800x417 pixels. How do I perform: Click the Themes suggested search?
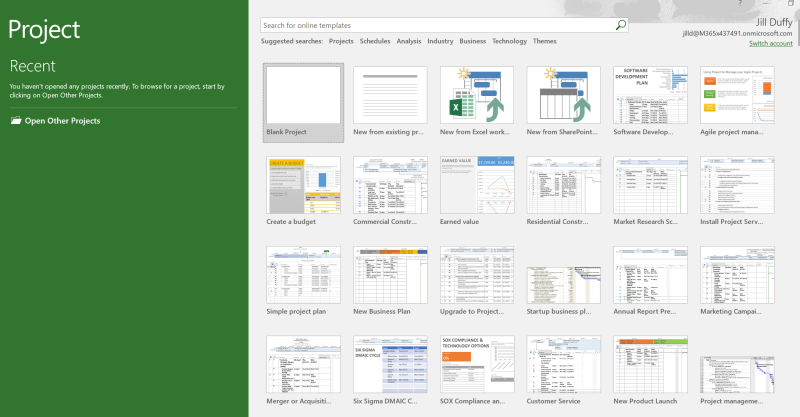(x=544, y=41)
